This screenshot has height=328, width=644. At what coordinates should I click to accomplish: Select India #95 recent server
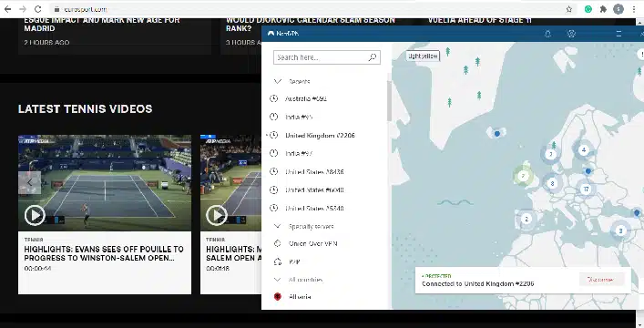coord(299,118)
